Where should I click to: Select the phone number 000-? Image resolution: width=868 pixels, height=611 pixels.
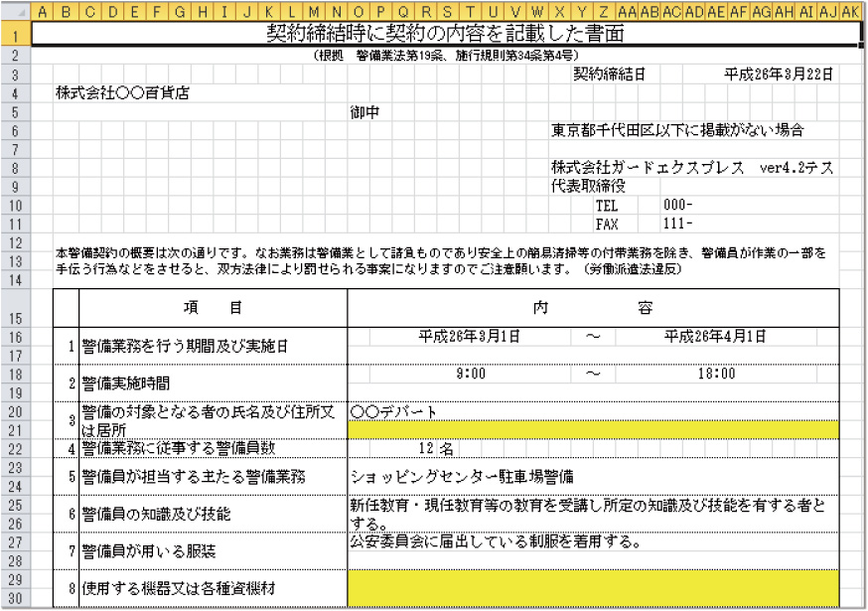[677, 205]
